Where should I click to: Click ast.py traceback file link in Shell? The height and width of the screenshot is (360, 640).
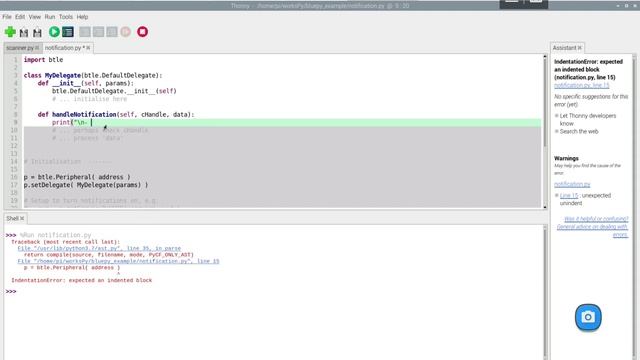[x=99, y=248]
